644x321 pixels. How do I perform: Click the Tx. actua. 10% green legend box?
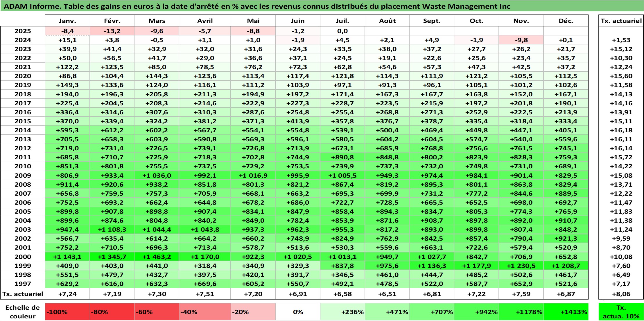coord(621,312)
